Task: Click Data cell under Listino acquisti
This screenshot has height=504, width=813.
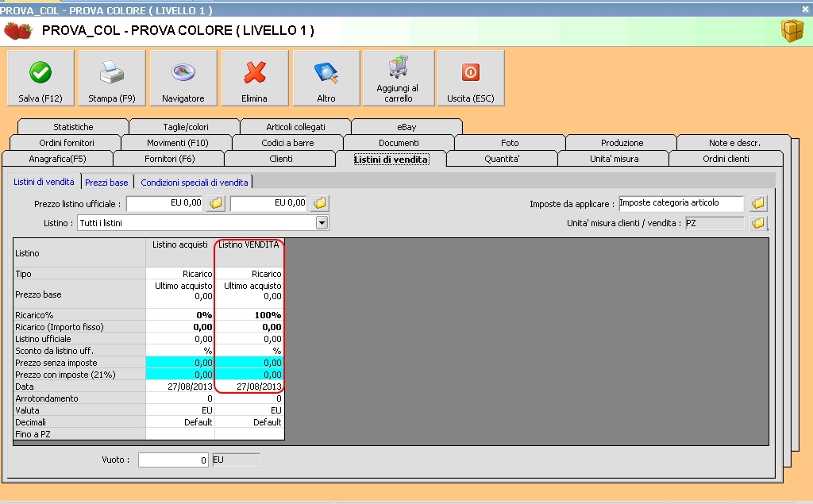Action: coord(180,387)
